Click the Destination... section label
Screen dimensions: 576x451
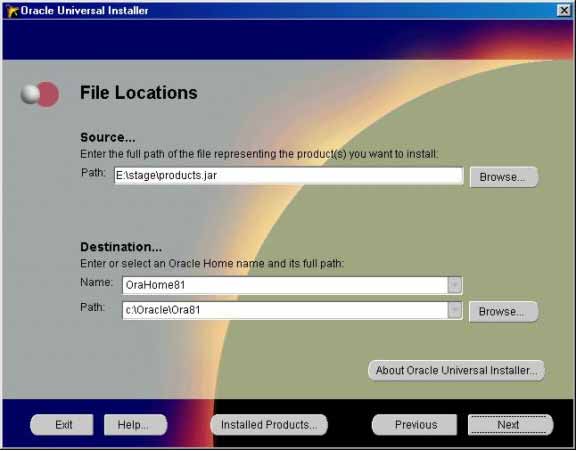coord(121,247)
